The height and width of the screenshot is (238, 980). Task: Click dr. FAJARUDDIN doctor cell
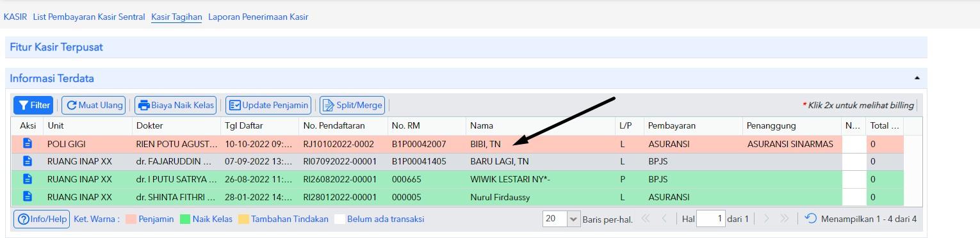(177, 162)
